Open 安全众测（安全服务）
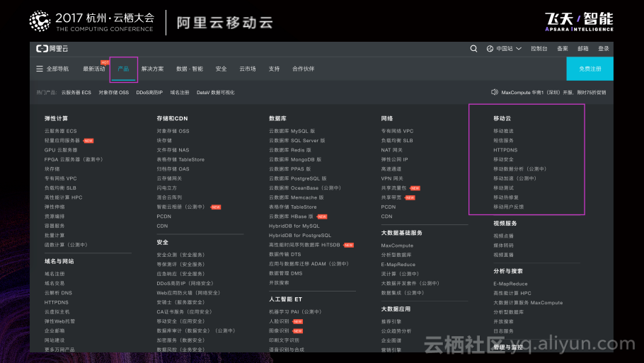This screenshot has height=363, width=644. tap(180, 255)
